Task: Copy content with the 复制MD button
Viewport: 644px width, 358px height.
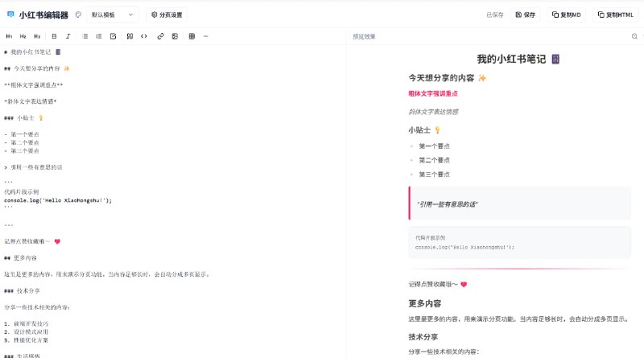Action: [x=566, y=14]
